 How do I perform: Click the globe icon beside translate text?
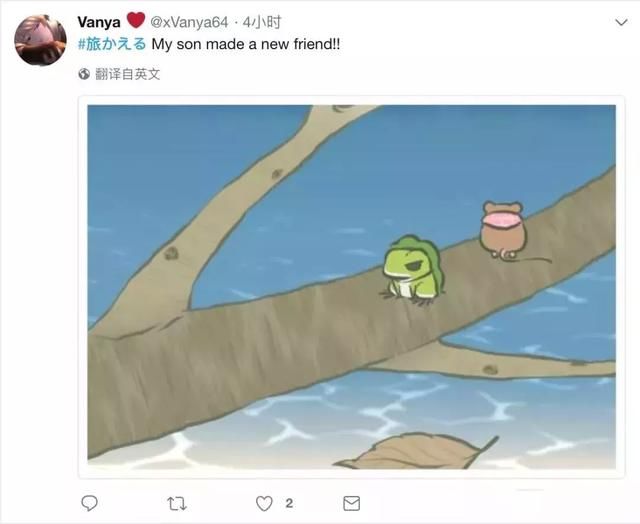(84, 74)
